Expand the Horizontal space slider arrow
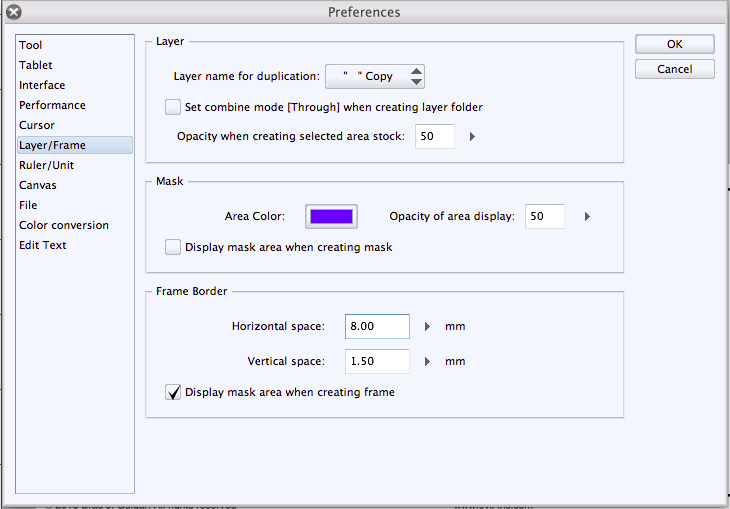The width and height of the screenshot is (730, 509). [x=427, y=327]
